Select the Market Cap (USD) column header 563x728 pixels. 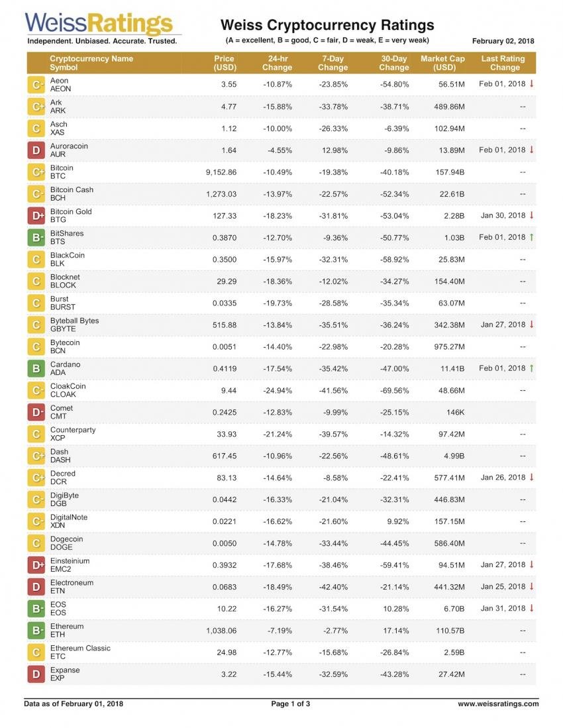442,63
